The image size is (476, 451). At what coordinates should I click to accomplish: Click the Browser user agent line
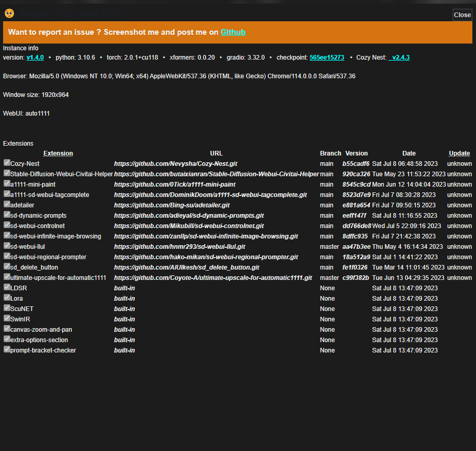click(179, 76)
